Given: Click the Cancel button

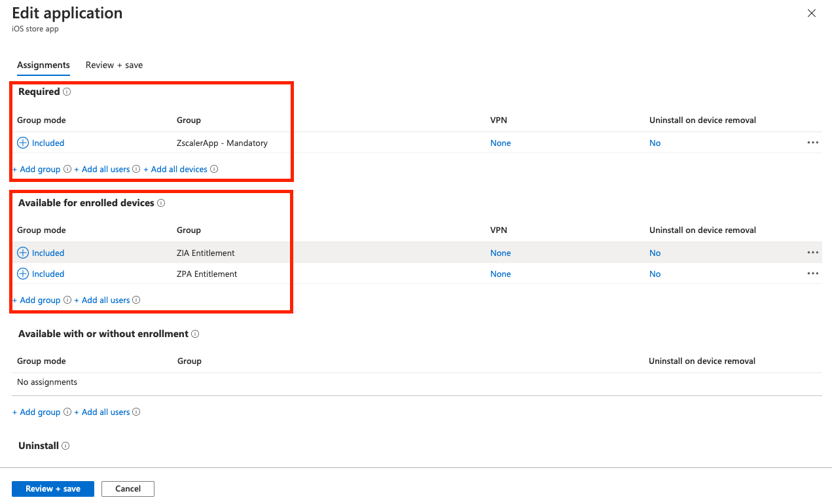Looking at the screenshot, I should (x=128, y=489).
